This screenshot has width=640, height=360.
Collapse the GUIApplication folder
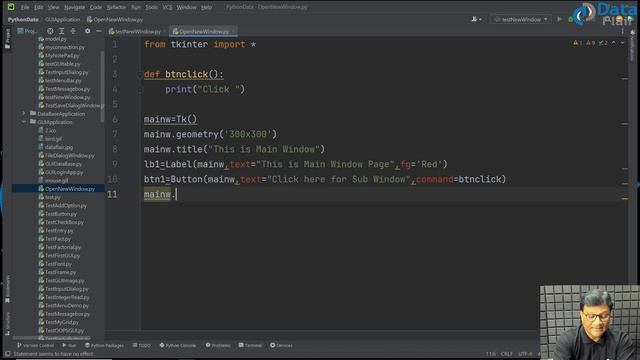click(24, 122)
